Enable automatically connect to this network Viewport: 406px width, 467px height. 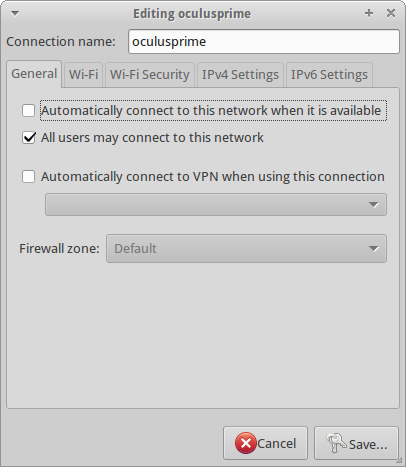(x=28, y=110)
